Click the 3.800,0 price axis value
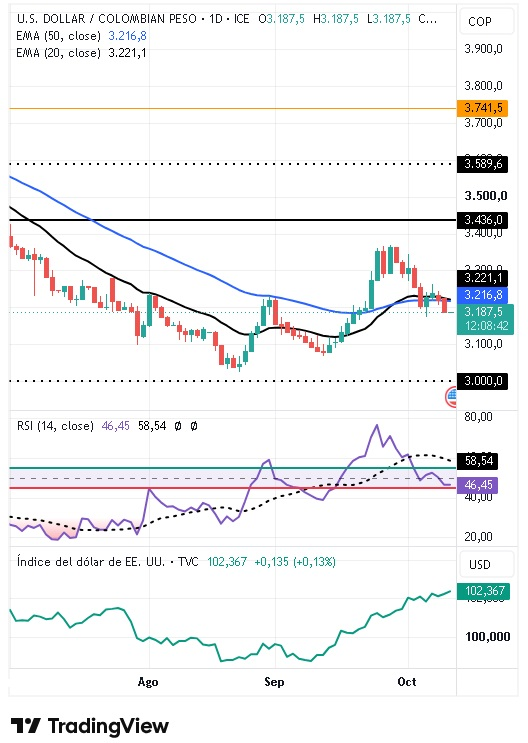This screenshot has height=743, width=528. point(483,86)
